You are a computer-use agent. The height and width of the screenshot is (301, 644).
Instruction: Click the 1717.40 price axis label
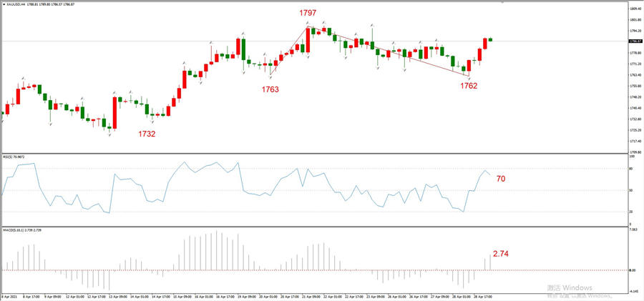tap(635, 142)
